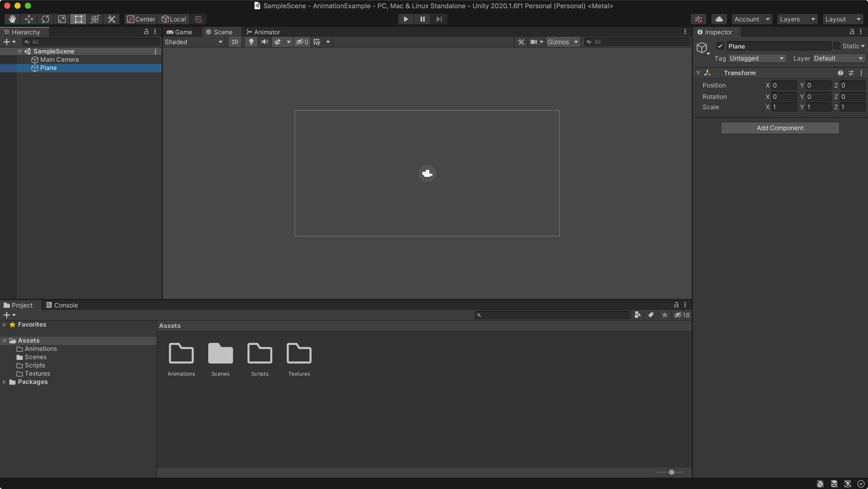The width and height of the screenshot is (868, 489).
Task: Click the Rect Transform tool icon
Action: [78, 19]
